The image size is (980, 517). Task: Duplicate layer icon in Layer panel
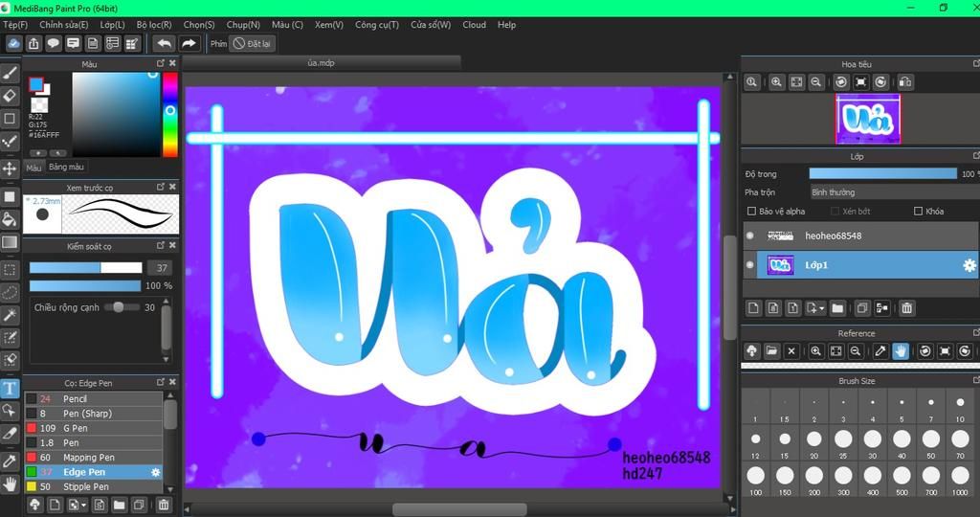pyautogui.click(x=862, y=307)
